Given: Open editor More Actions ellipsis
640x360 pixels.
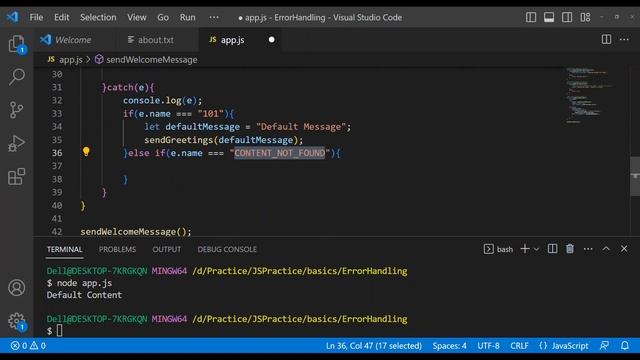Looking at the screenshot, I should [624, 40].
